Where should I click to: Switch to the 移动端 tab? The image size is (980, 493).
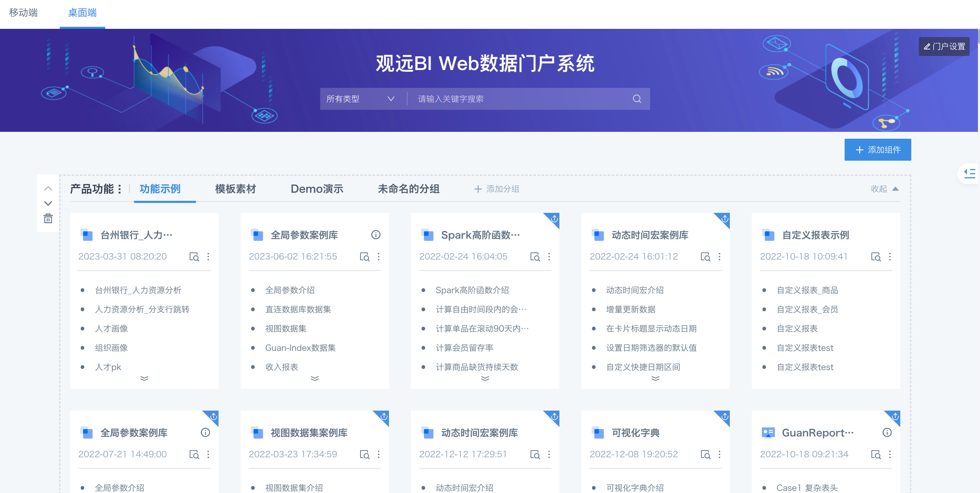(x=23, y=13)
